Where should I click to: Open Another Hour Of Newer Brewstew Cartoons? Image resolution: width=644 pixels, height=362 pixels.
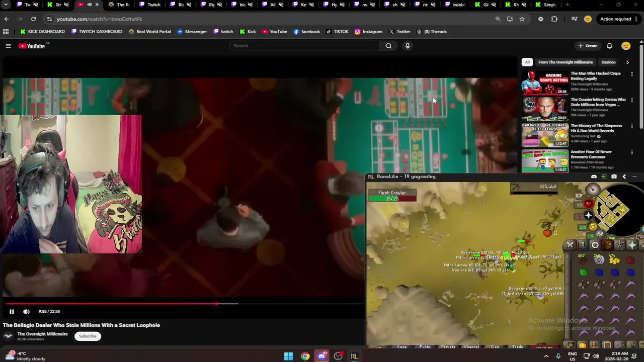coord(545,161)
